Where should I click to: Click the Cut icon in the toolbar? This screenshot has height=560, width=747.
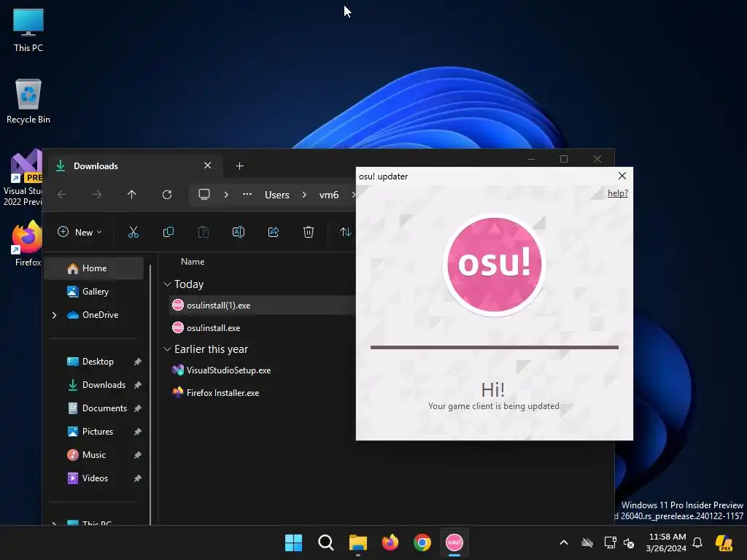(133, 233)
